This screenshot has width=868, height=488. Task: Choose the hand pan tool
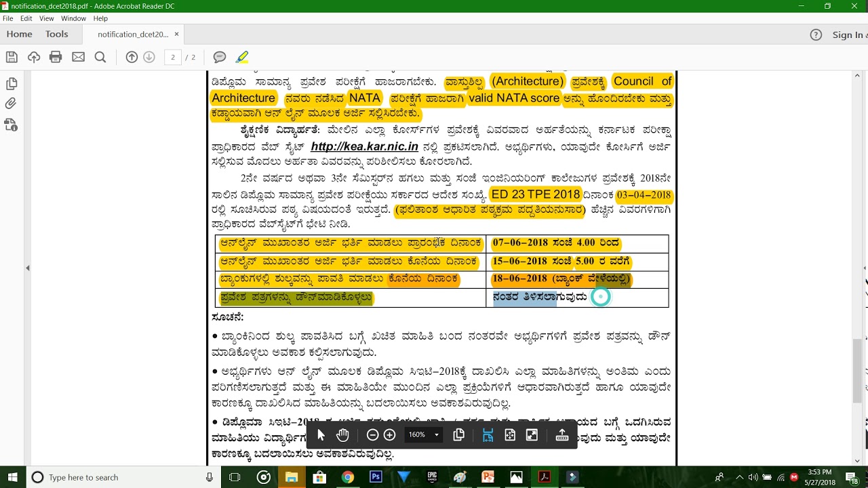pos(342,435)
